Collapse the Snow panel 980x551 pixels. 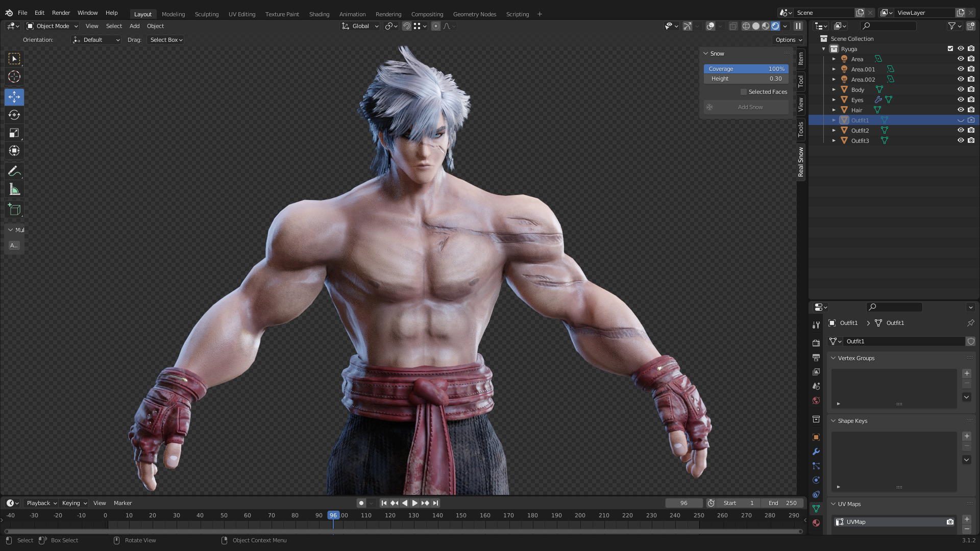tap(706, 54)
